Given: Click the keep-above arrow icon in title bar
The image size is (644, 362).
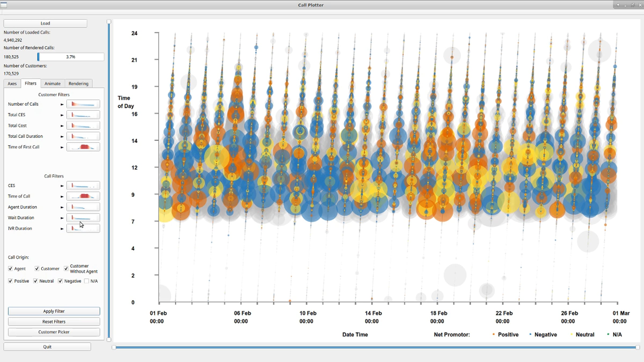Looking at the screenshot, I should [x=618, y=5].
